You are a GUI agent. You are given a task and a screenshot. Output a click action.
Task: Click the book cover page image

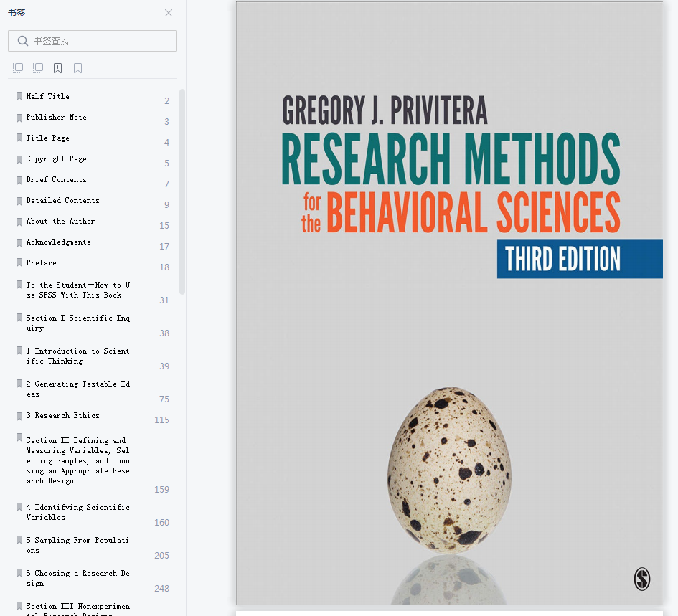coord(449,303)
